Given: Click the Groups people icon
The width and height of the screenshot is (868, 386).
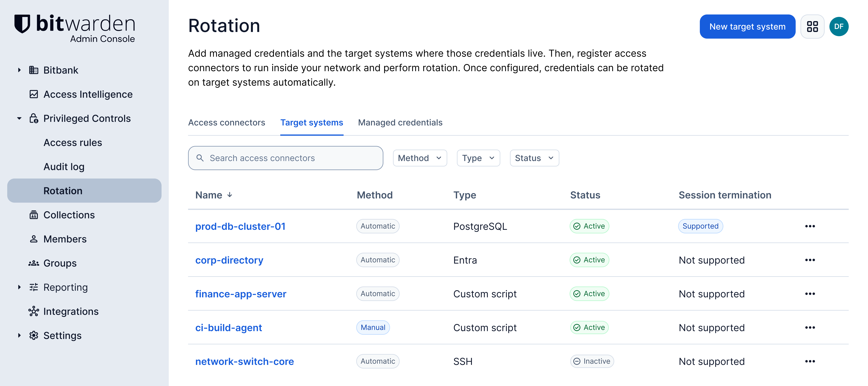Looking at the screenshot, I should (34, 263).
